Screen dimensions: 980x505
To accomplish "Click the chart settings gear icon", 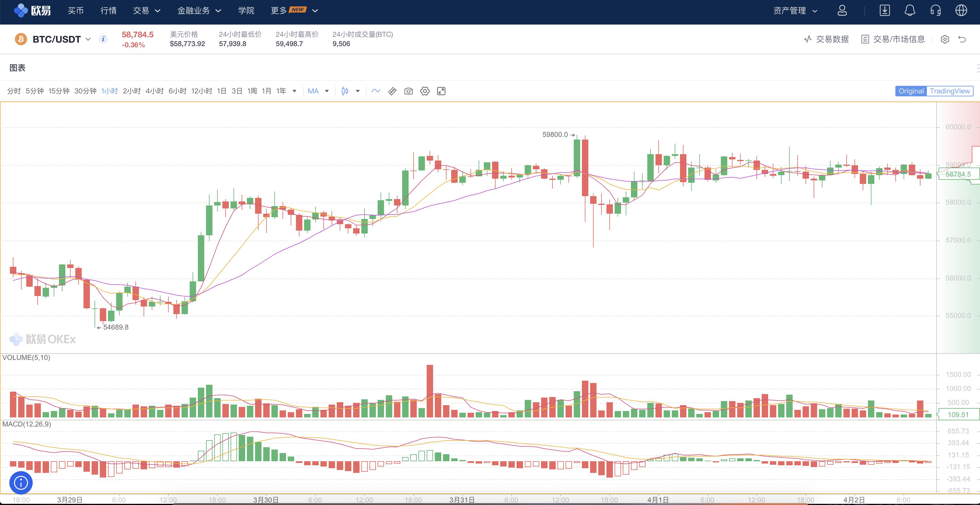I will pyautogui.click(x=425, y=91).
